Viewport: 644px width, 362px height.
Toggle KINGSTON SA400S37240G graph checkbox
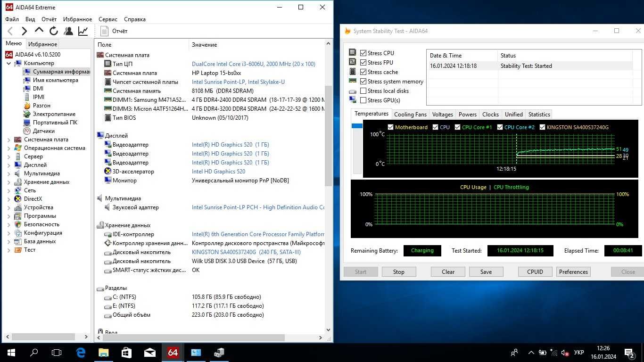pyautogui.click(x=542, y=127)
